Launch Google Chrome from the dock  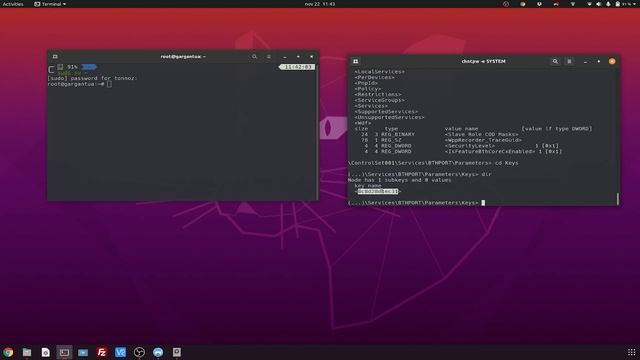tap(8, 352)
